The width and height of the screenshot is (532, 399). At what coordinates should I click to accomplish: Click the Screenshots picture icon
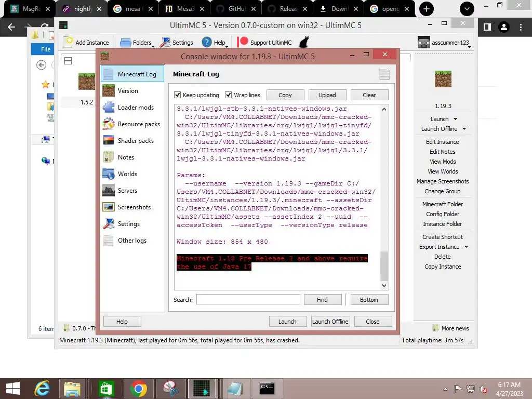point(109,207)
